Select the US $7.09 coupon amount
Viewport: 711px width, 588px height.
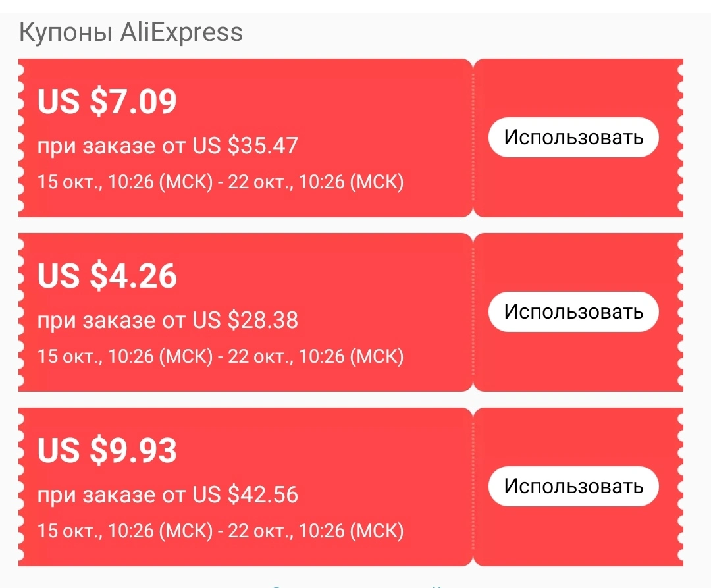coord(107,101)
